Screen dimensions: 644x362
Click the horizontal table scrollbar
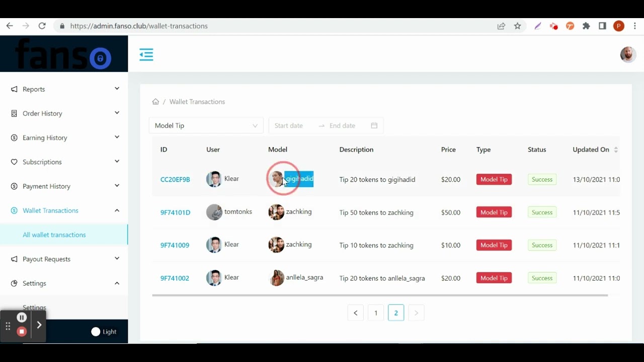click(x=380, y=295)
